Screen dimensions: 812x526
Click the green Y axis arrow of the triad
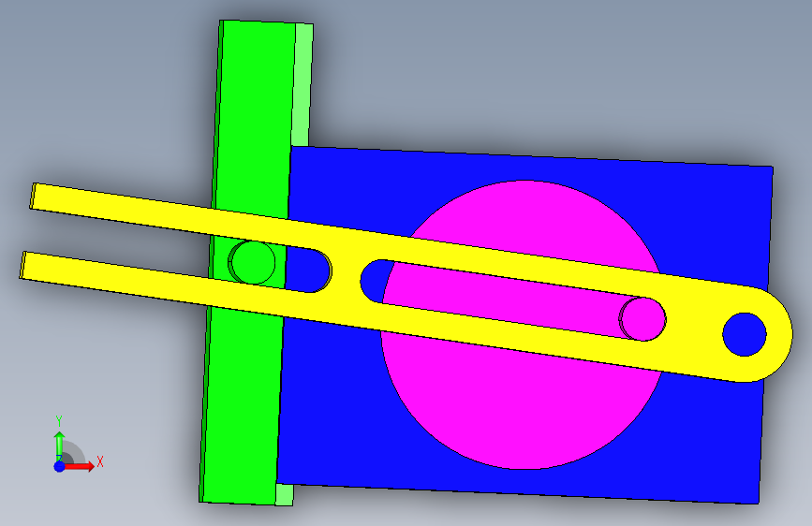click(59, 446)
